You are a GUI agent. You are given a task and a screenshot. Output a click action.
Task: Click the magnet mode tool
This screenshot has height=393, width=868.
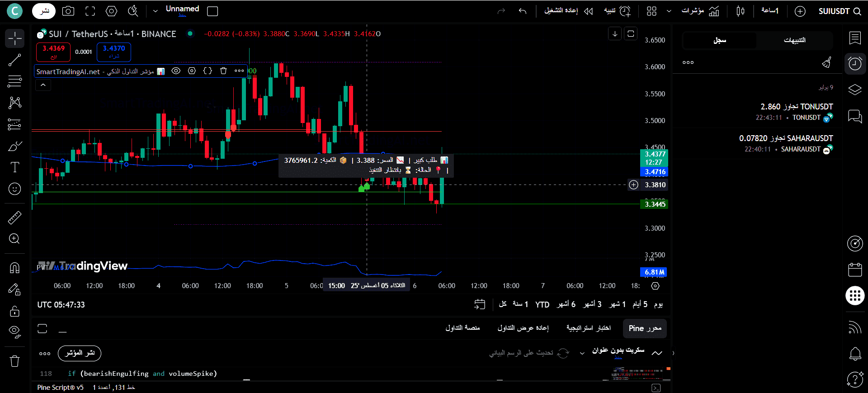click(x=14, y=268)
